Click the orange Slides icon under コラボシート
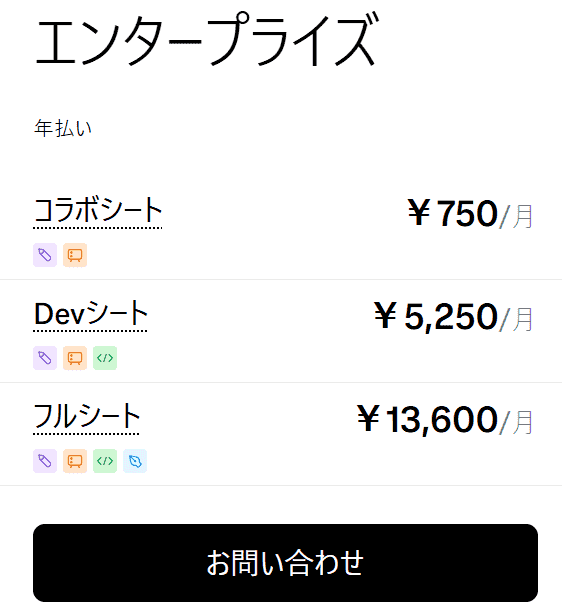 (75, 255)
